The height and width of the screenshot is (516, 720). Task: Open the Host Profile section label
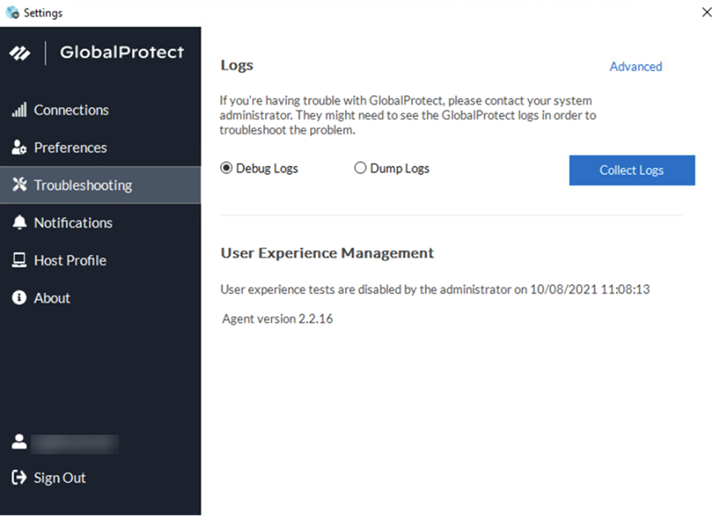pyautogui.click(x=70, y=261)
